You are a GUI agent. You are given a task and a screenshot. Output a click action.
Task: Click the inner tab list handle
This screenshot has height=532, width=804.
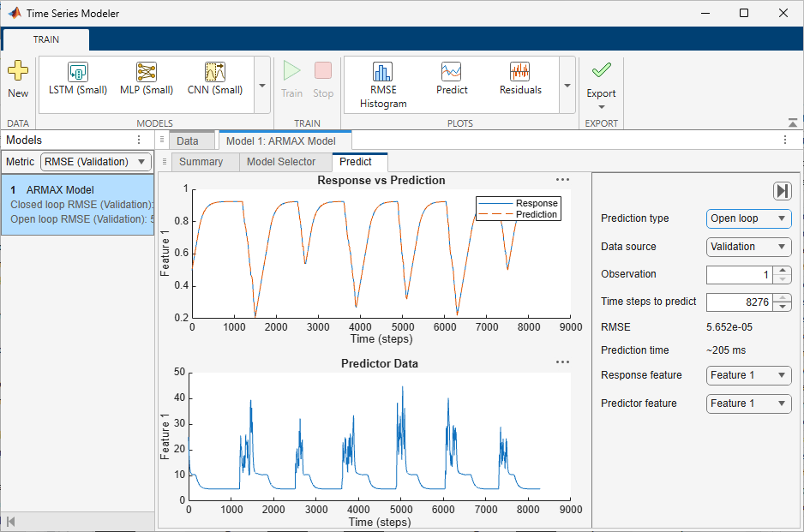tap(165, 161)
